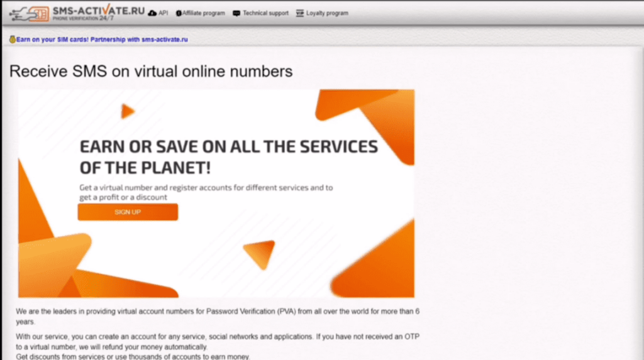Click the SIM card logo icon

[38, 13]
